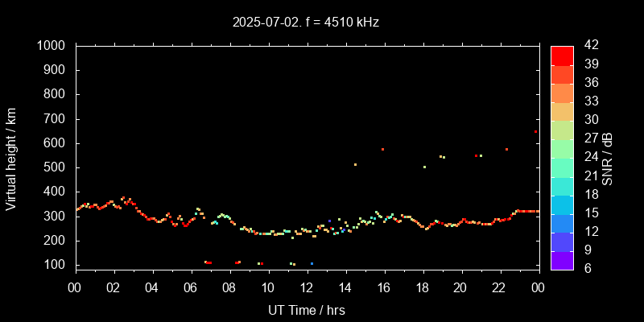Viewport: 644px width, 322px height.
Task: Select the blue 12–15 dB colorbar segment
Action: point(561,222)
